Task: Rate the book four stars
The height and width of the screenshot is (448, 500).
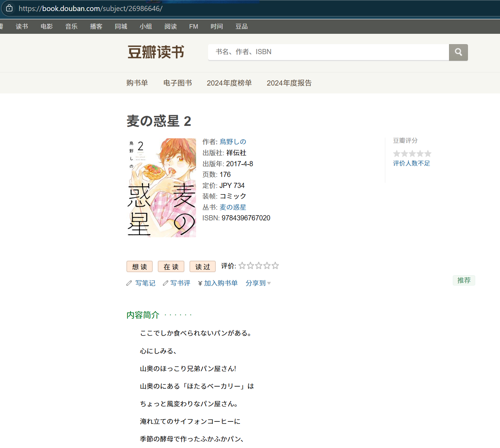Action: tap(267, 266)
